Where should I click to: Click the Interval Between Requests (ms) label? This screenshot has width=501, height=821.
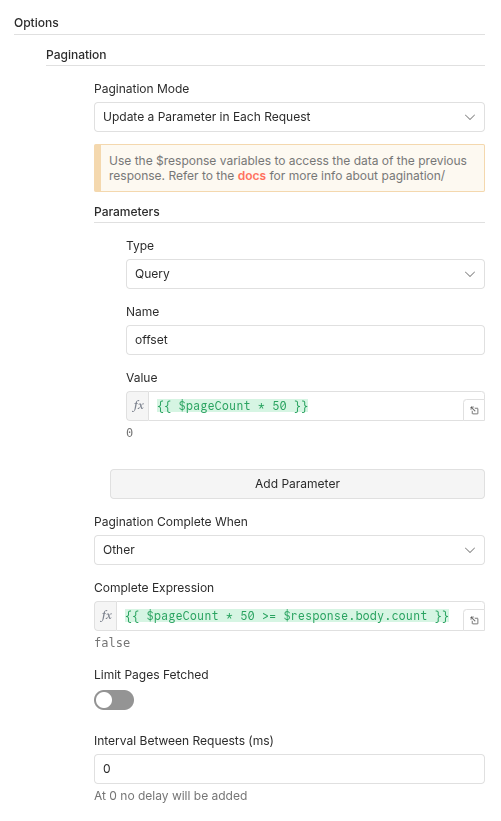coord(184,741)
